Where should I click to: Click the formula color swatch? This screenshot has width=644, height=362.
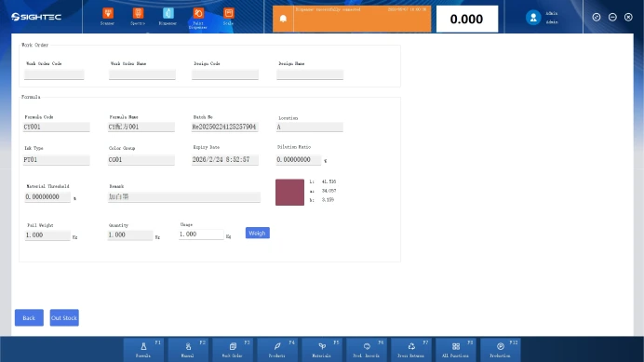coord(290,193)
